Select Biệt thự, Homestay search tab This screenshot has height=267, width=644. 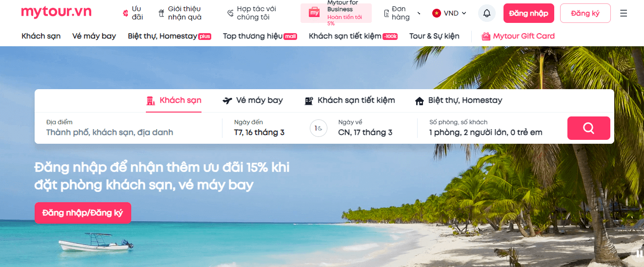coord(459,100)
